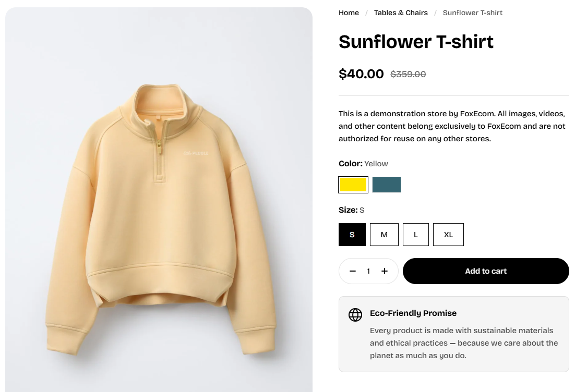Click the FoxEcom demonstration store description text

click(x=452, y=126)
